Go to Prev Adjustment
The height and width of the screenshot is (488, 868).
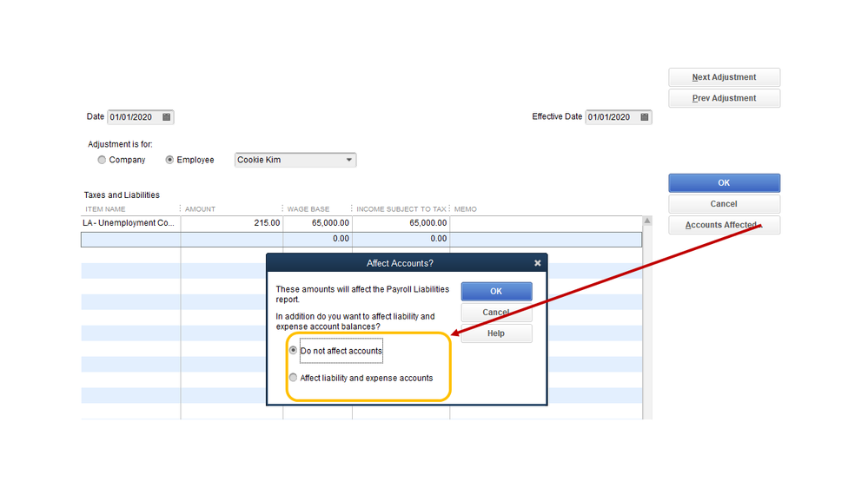pyautogui.click(x=724, y=98)
